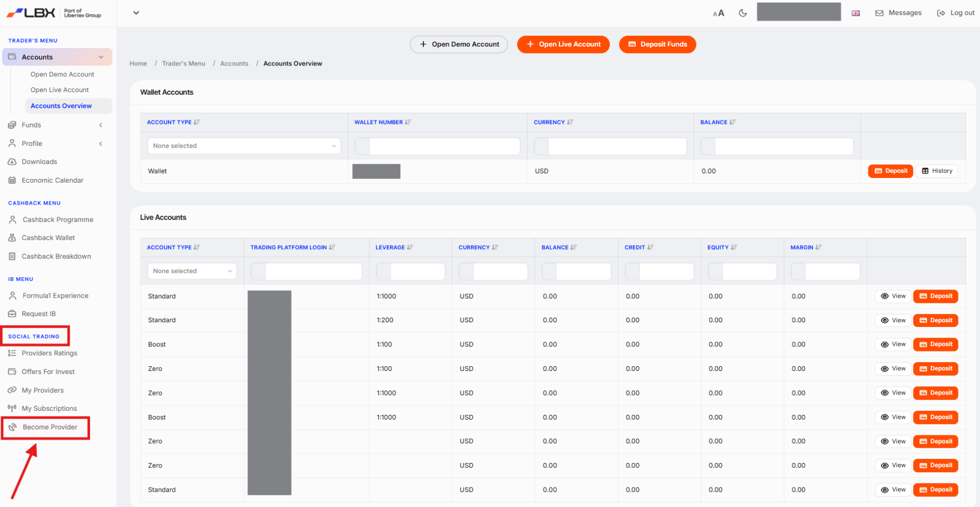
Task: Sort Live Accounts by Currency
Action: point(478,248)
